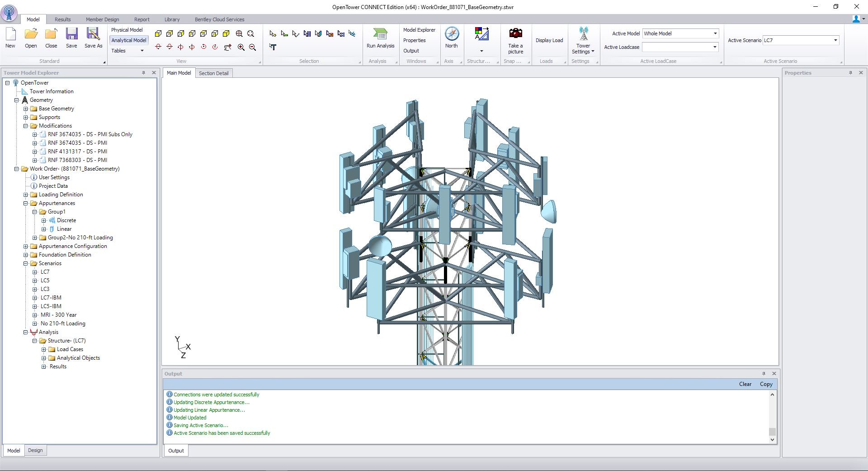
Task: Click the North compass icon
Action: pyautogui.click(x=452, y=34)
